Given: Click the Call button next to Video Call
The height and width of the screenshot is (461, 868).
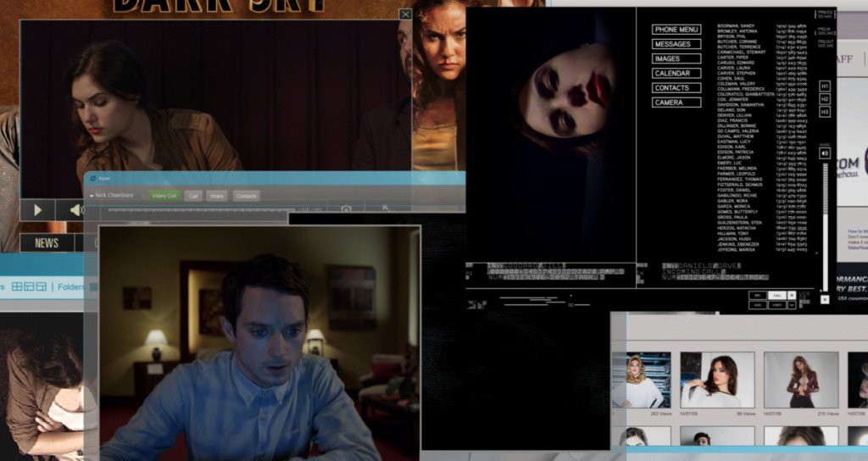Looking at the screenshot, I should coord(193,196).
